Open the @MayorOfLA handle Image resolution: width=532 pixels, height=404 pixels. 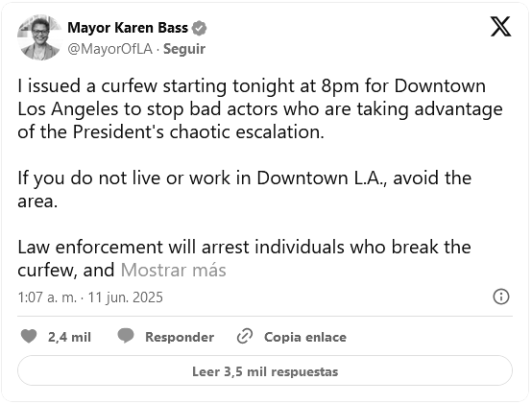click(x=109, y=49)
